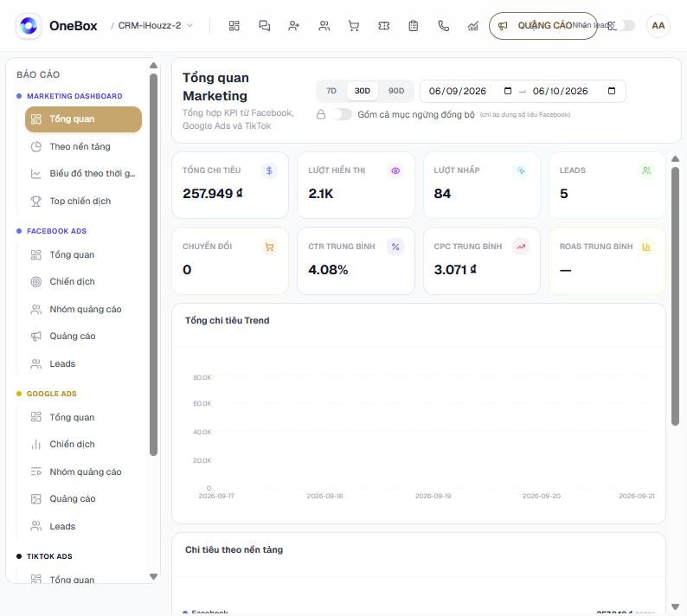The width and height of the screenshot is (687, 616).
Task: Click the QUẢNG CÁO megaphone button
Action: tap(543, 26)
